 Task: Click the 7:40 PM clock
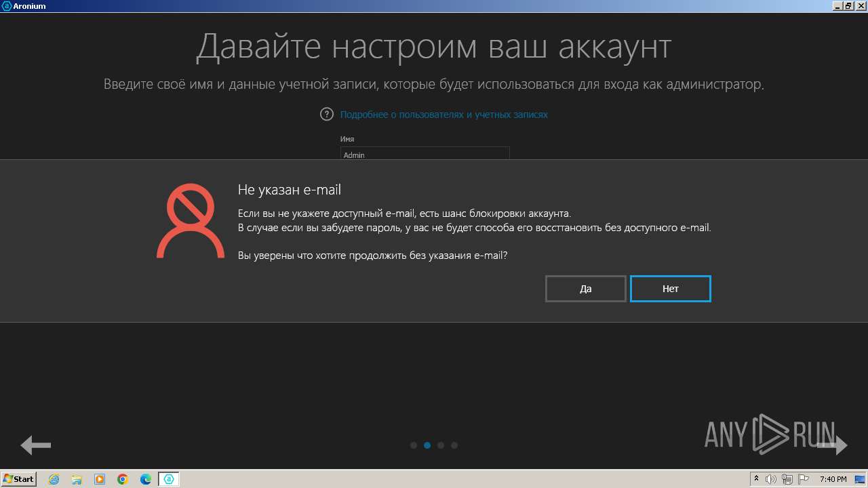[x=833, y=479]
